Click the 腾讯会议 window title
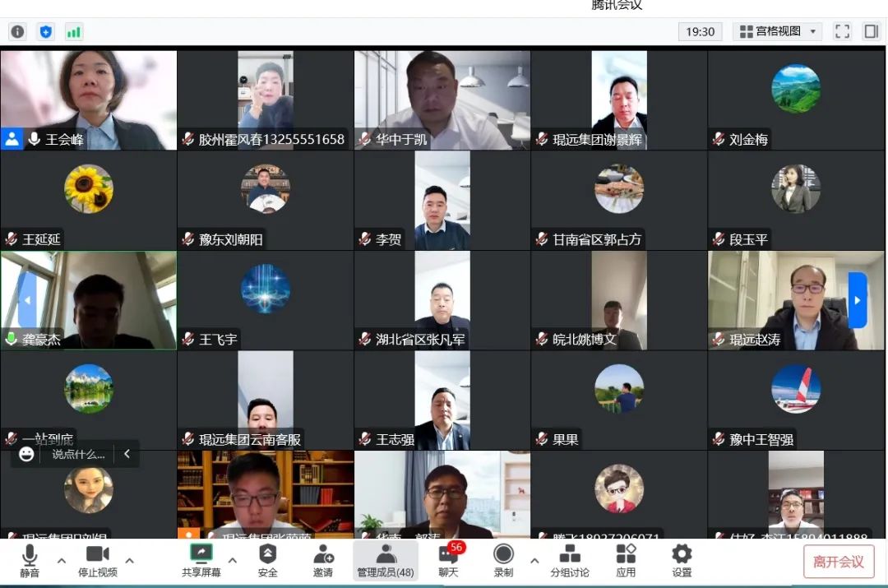 point(617,5)
